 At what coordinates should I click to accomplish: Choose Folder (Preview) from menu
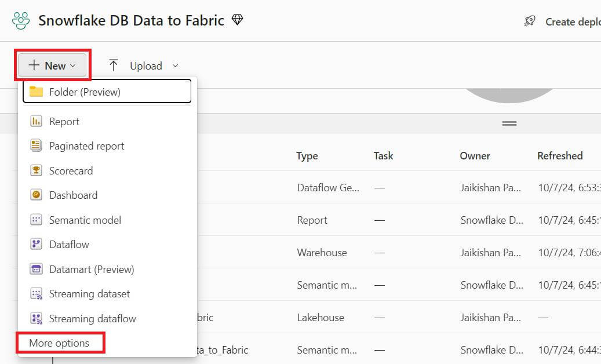(x=107, y=92)
